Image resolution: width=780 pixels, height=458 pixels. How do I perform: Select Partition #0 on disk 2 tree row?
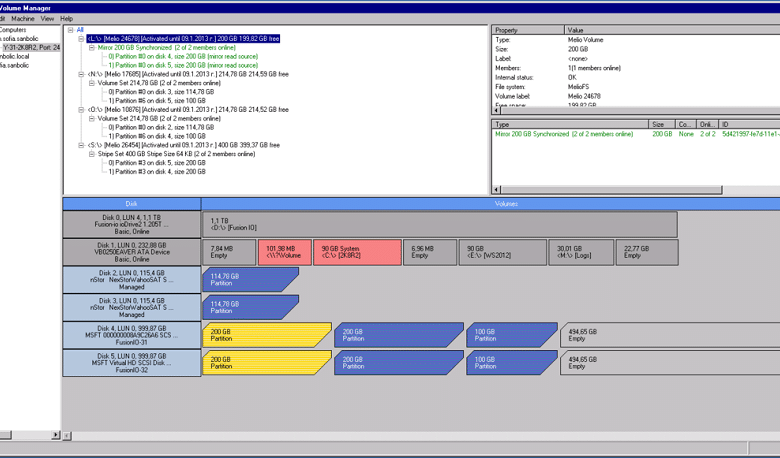tap(161, 127)
